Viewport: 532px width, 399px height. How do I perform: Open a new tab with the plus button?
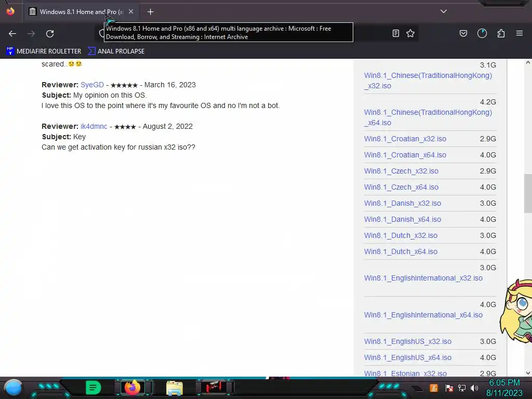tap(150, 12)
